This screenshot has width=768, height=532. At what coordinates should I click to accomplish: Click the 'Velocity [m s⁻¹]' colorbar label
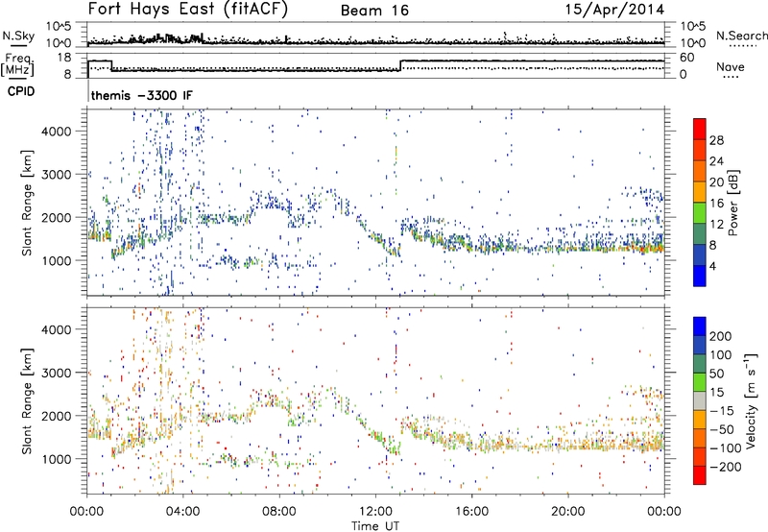pyautogui.click(x=751, y=400)
